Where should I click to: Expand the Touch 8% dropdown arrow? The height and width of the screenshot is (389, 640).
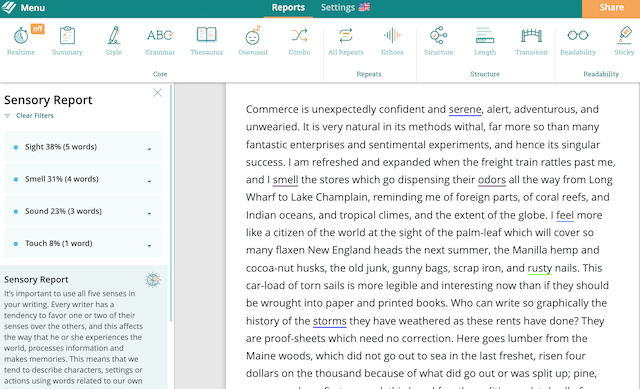[x=149, y=246]
